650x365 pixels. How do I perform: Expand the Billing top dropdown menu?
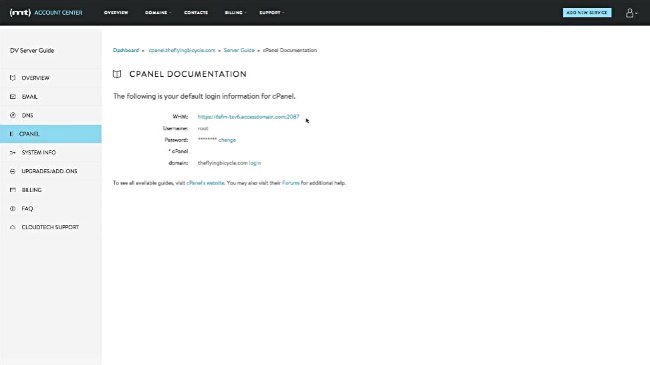pyautogui.click(x=235, y=12)
